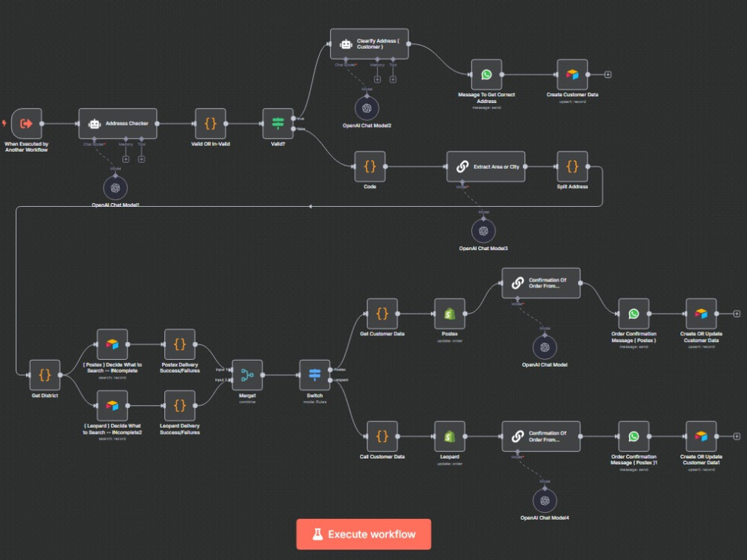Open the Address Checker agent node
This screenshot has height=560, width=747.
[118, 123]
